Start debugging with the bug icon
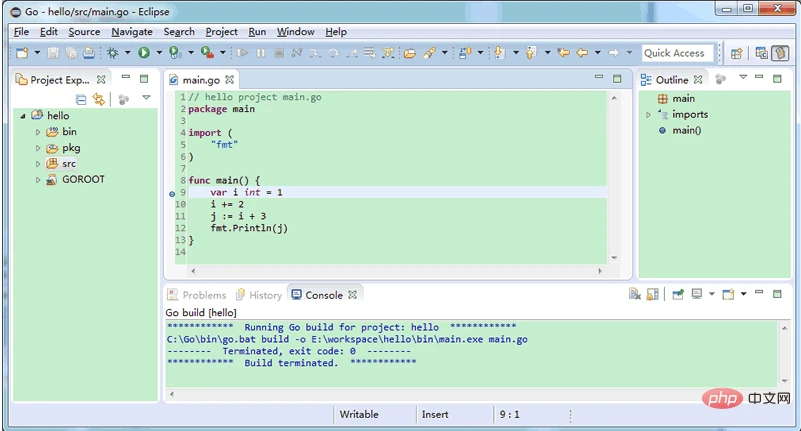801x431 pixels. click(113, 53)
